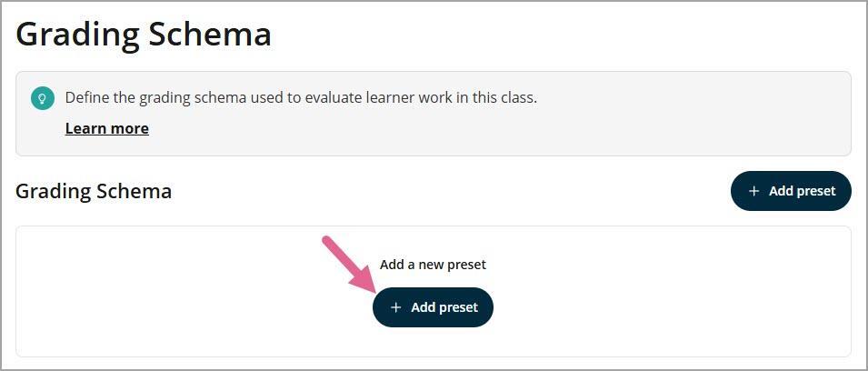Click the plus icon in center Add preset
The height and width of the screenshot is (371, 868).
click(x=395, y=307)
